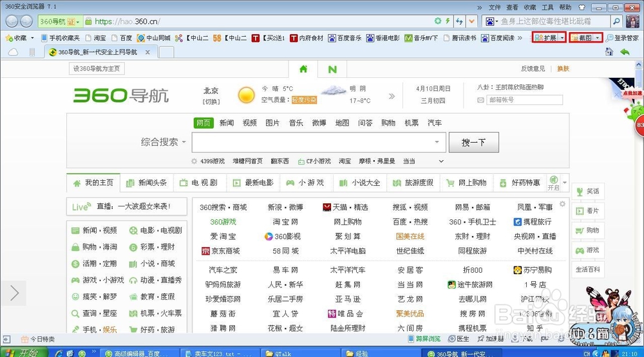This screenshot has height=357, width=644.
Task: Click 加速器 in status bar
Action: pyautogui.click(x=490, y=338)
